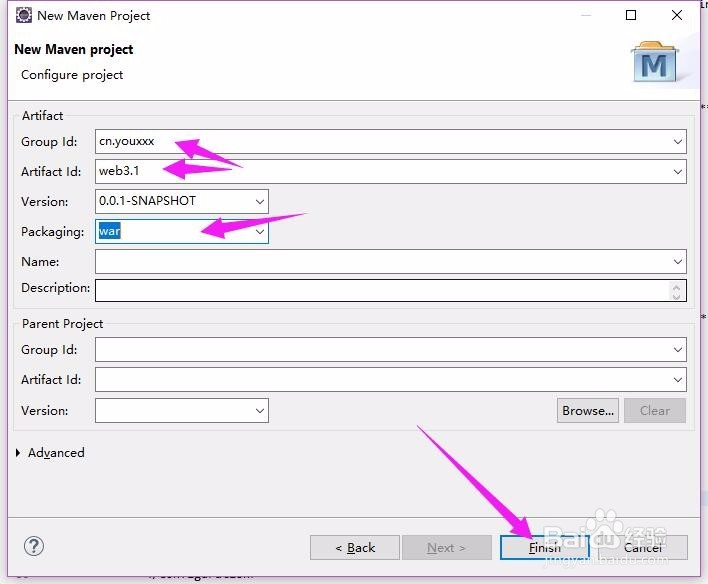Image resolution: width=708 pixels, height=584 pixels.
Task: Click the Finish button
Action: 545,548
